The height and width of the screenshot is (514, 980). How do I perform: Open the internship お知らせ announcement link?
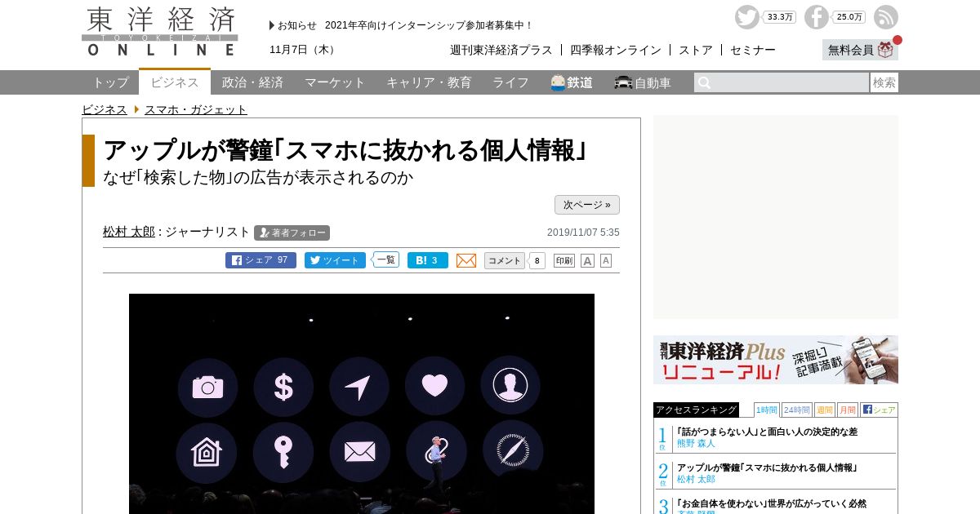(429, 25)
